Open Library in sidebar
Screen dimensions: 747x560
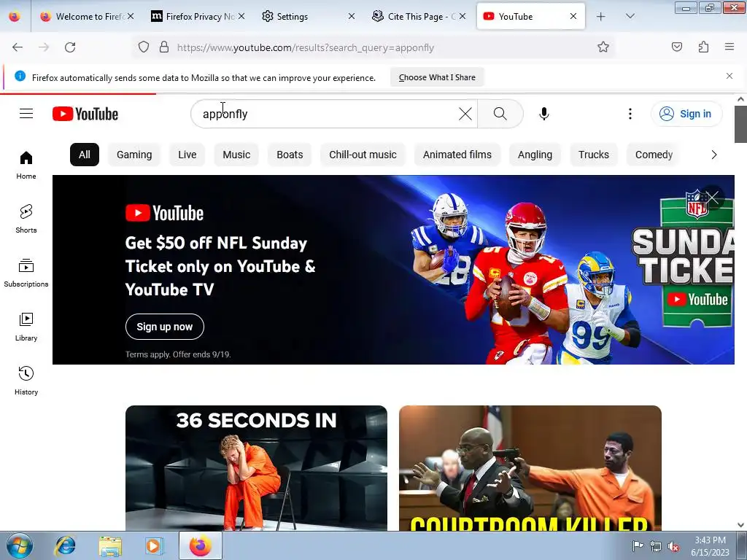[x=26, y=327]
